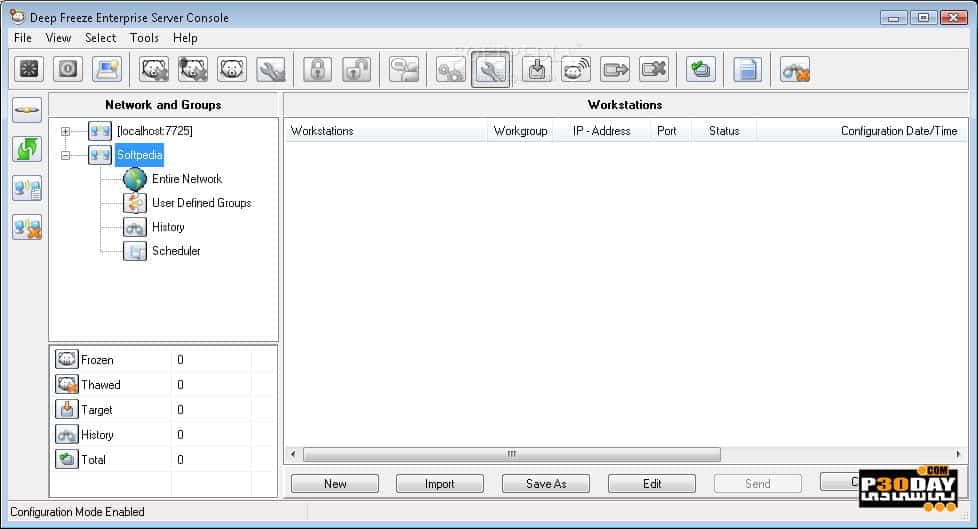The height and width of the screenshot is (529, 978).
Task: Select Entire Network in the tree
Action: pos(187,179)
